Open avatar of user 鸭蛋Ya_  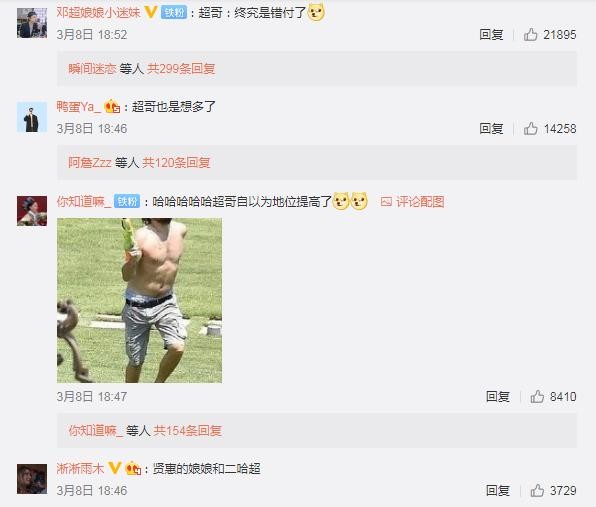32,117
